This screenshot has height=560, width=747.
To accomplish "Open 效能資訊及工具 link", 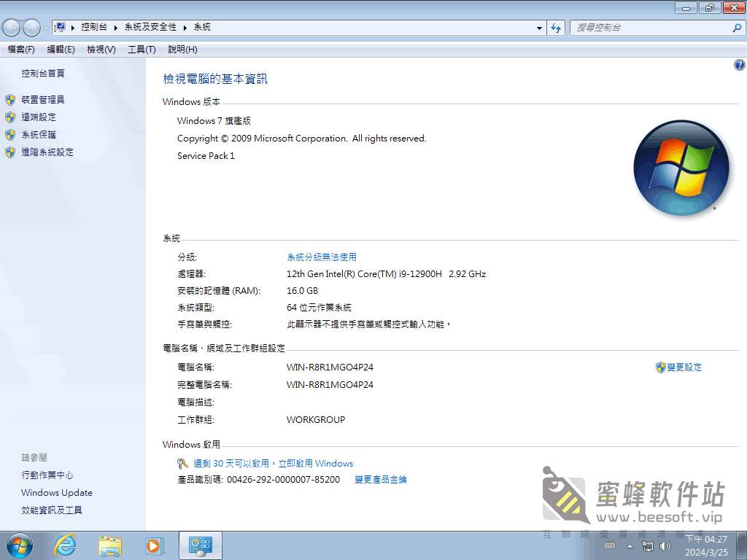I will (52, 510).
